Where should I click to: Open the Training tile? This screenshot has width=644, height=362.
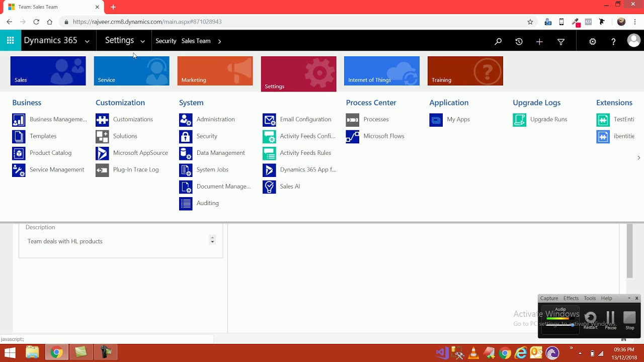tap(465, 71)
